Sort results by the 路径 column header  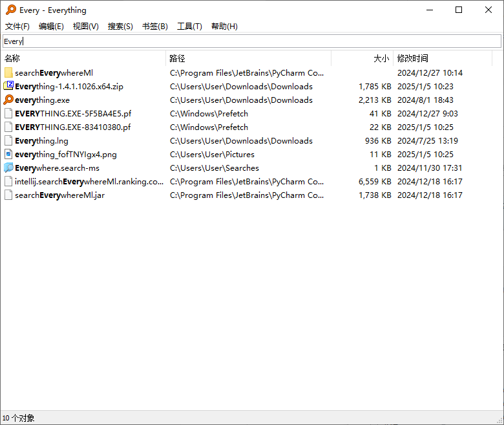point(249,58)
